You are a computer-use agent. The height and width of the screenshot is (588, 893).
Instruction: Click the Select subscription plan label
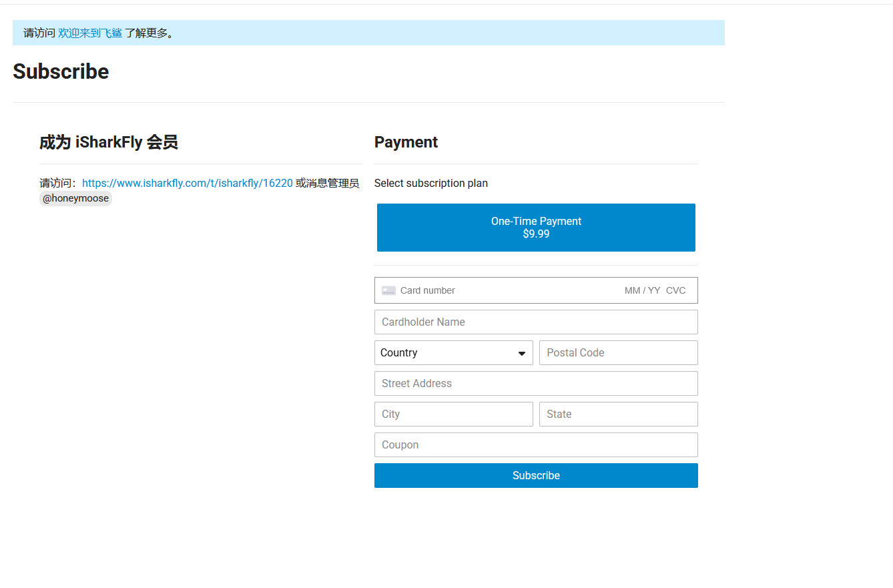click(x=431, y=184)
